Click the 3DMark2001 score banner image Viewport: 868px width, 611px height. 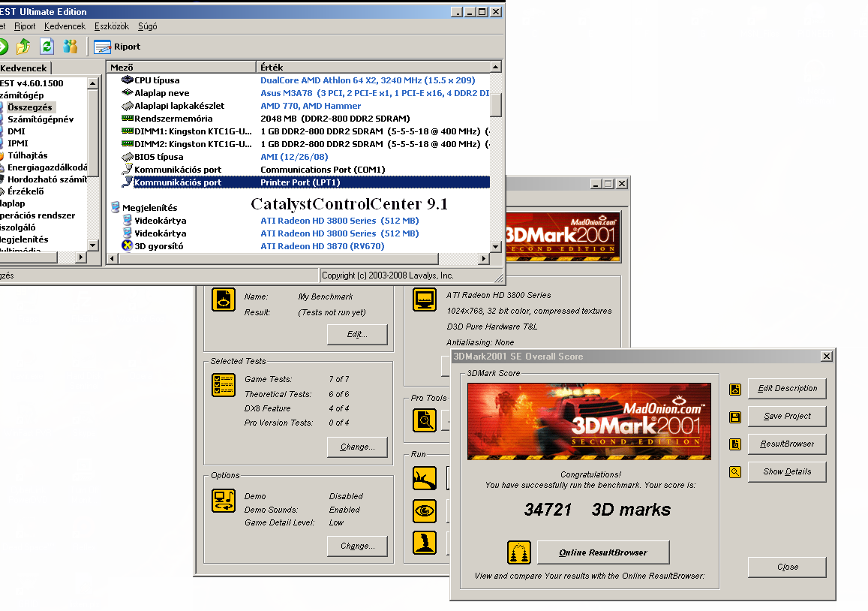click(589, 422)
